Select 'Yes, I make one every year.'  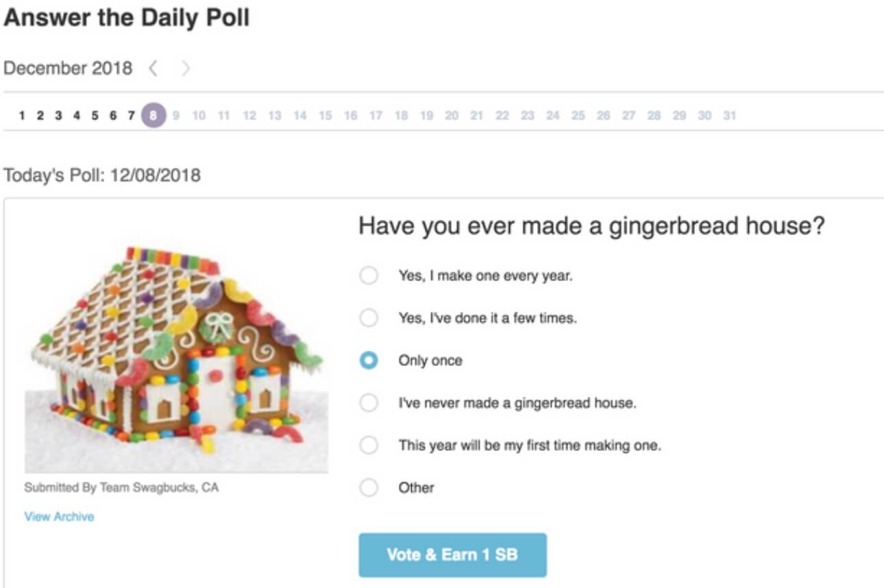370,275
